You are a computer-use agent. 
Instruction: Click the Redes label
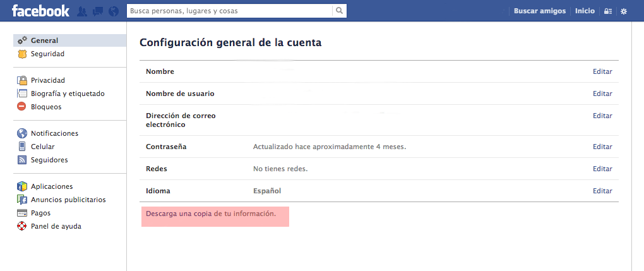(157, 169)
